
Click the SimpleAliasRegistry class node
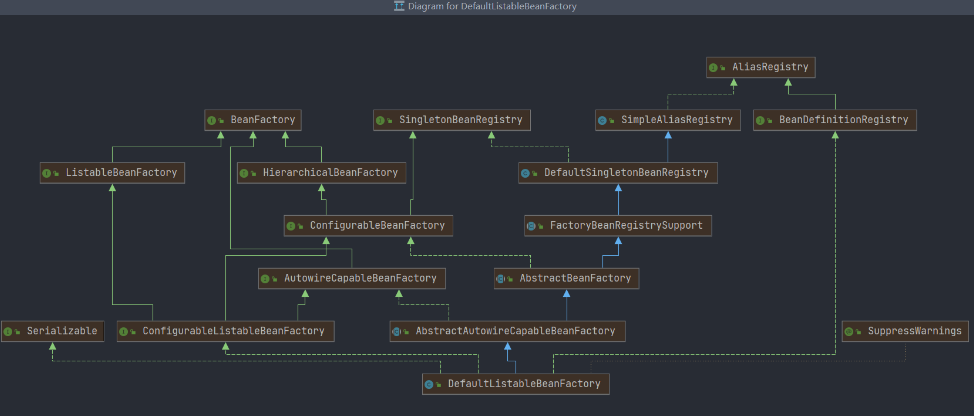[x=668, y=120]
